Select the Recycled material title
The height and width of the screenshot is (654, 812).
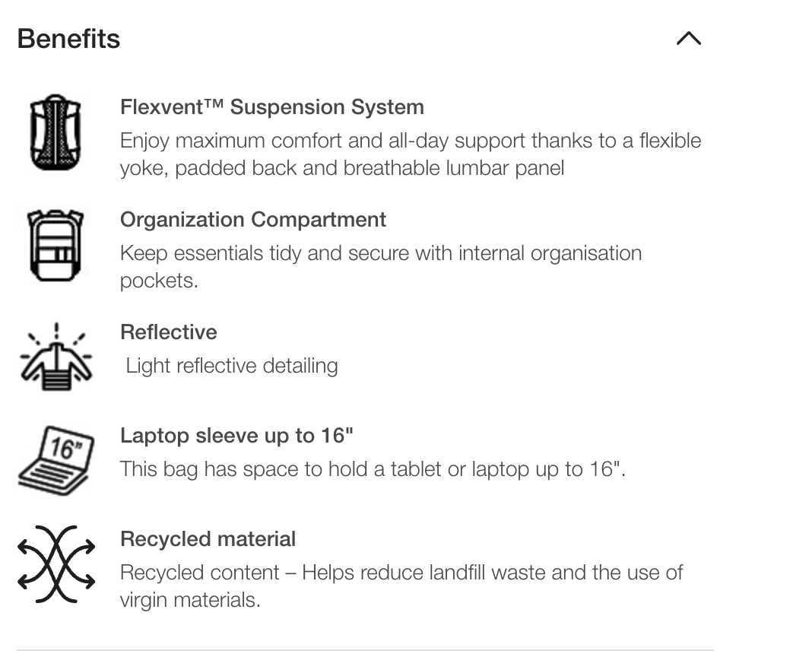point(208,539)
